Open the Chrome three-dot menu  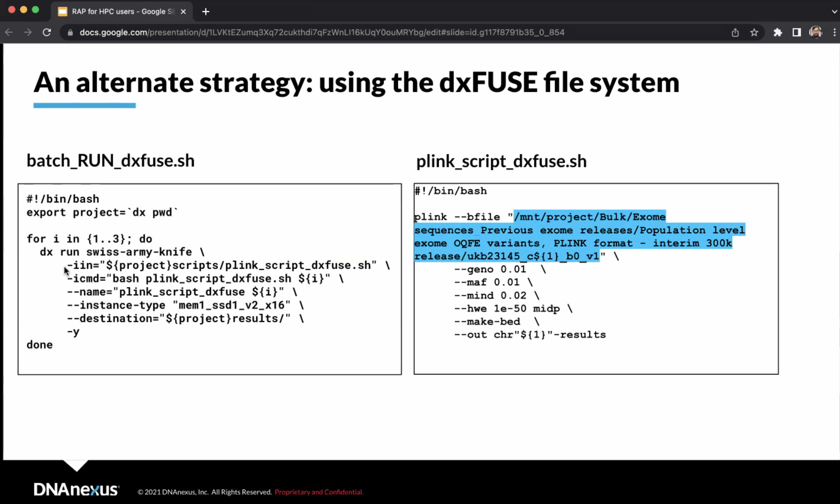point(835,33)
